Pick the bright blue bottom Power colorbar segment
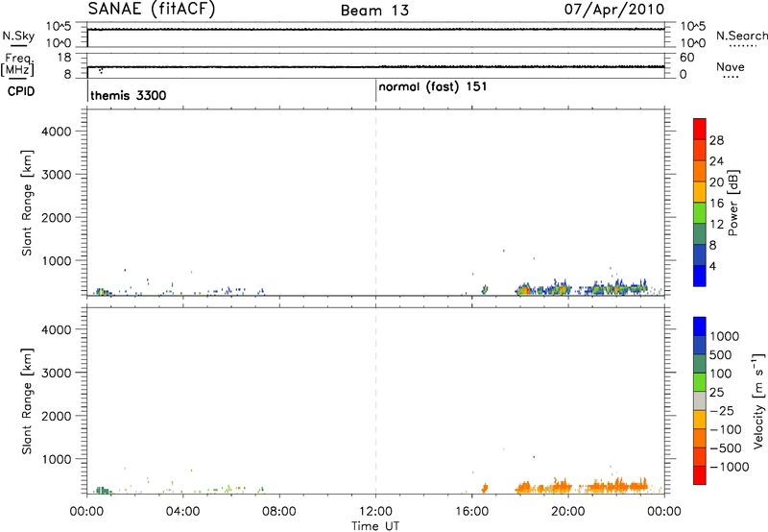Viewport: 768px width, 532px height. point(700,277)
